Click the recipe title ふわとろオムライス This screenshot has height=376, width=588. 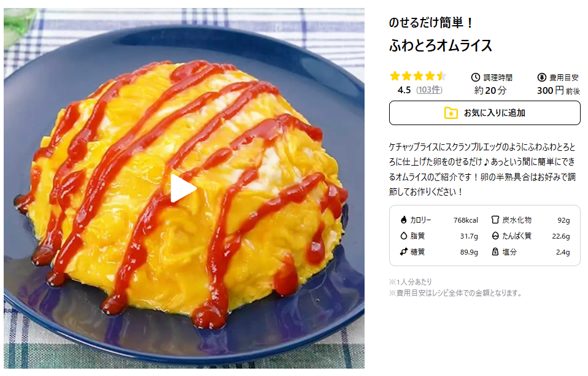(x=440, y=46)
